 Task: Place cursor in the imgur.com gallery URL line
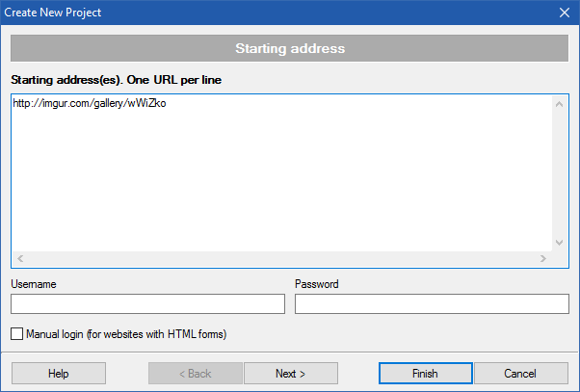tap(90, 103)
